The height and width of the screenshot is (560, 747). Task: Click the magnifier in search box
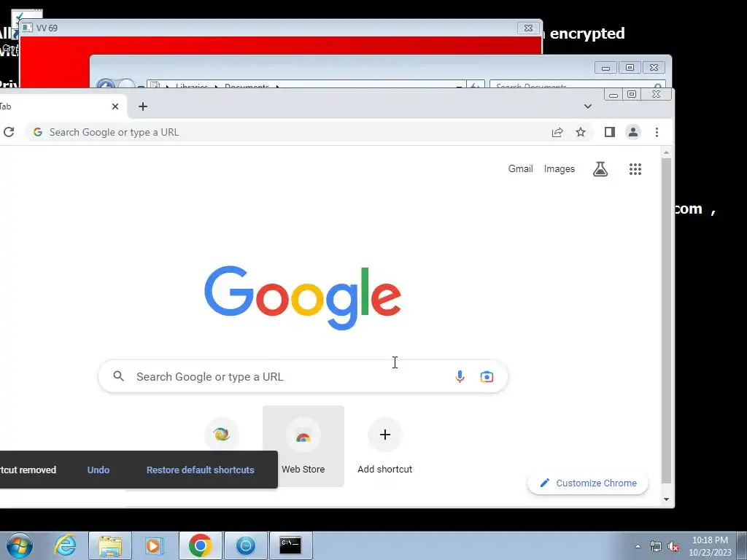tap(119, 376)
